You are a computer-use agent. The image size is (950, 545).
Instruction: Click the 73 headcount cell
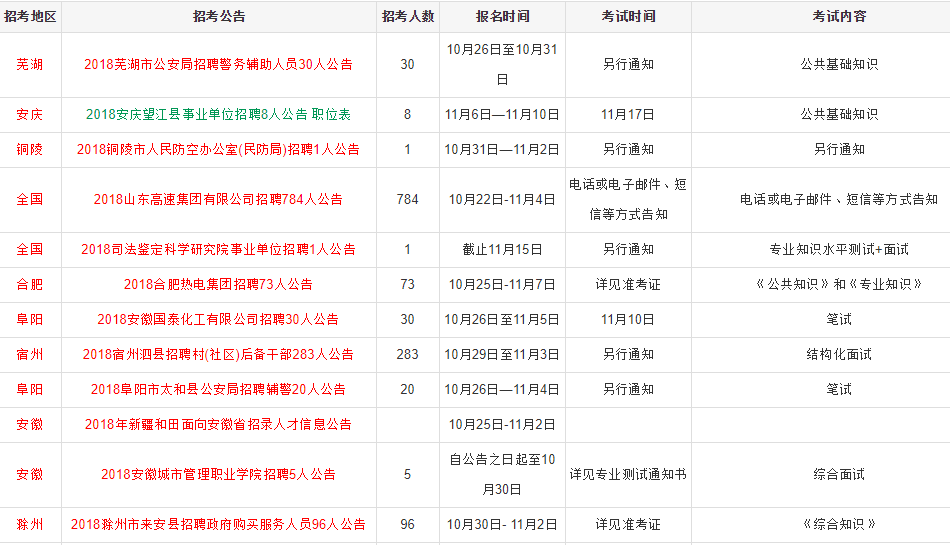(408, 285)
